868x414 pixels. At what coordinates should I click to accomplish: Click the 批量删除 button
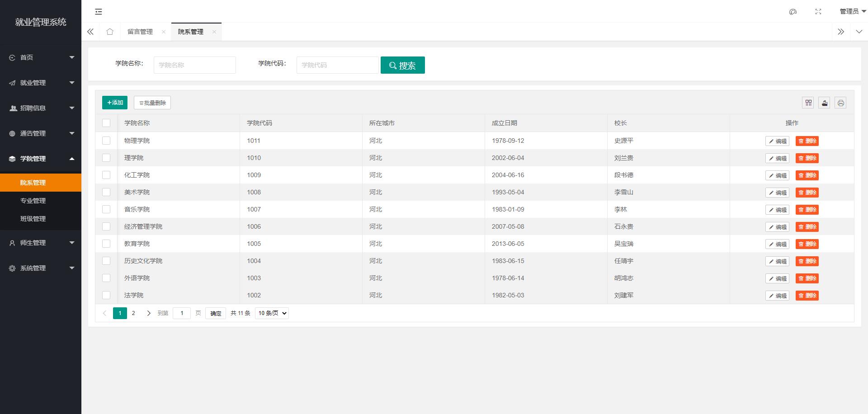152,103
